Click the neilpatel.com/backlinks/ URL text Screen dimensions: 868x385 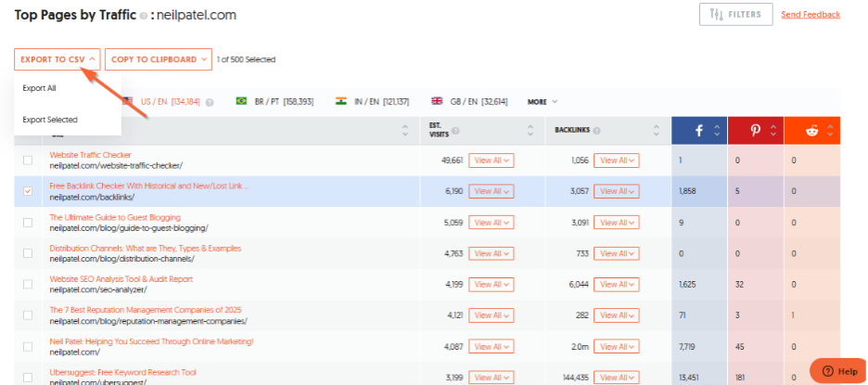pyautogui.click(x=92, y=197)
